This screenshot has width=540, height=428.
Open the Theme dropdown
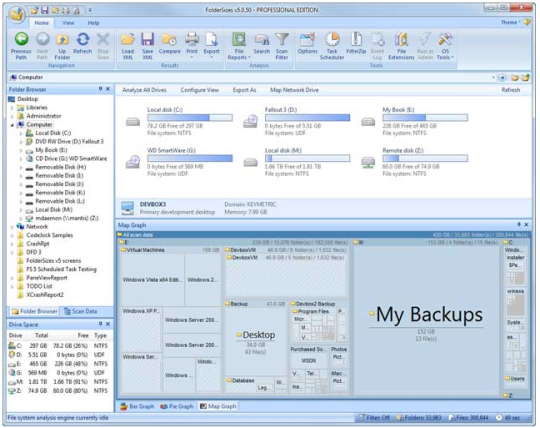click(510, 22)
